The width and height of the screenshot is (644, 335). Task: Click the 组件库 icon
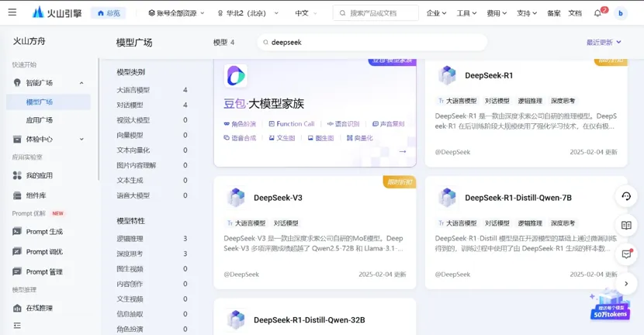click(17, 195)
